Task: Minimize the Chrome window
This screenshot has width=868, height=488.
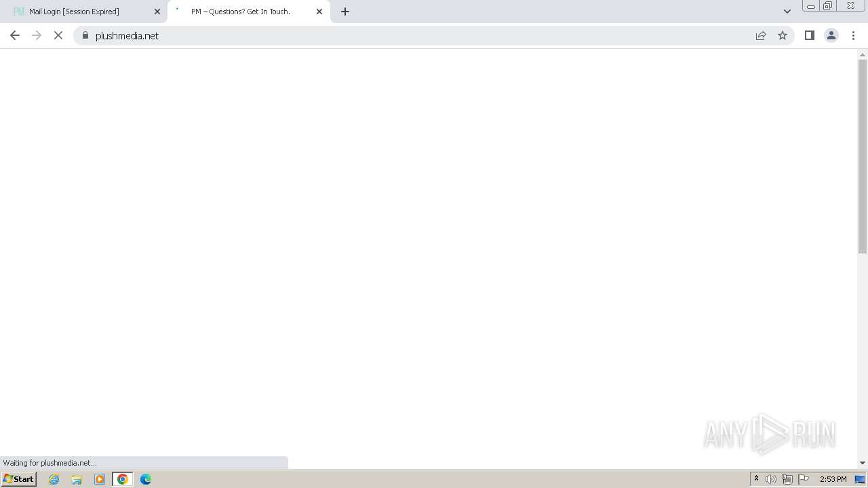Action: [810, 6]
